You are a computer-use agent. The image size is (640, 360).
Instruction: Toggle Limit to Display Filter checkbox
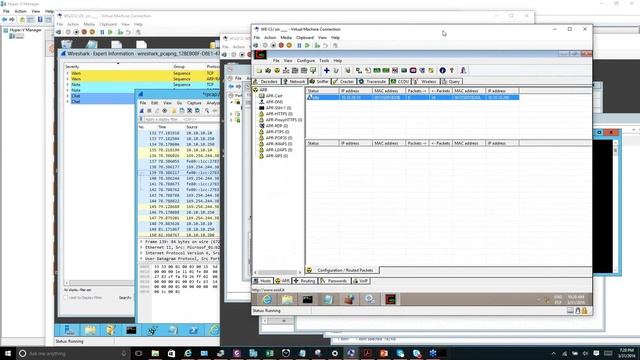[x=66, y=298]
